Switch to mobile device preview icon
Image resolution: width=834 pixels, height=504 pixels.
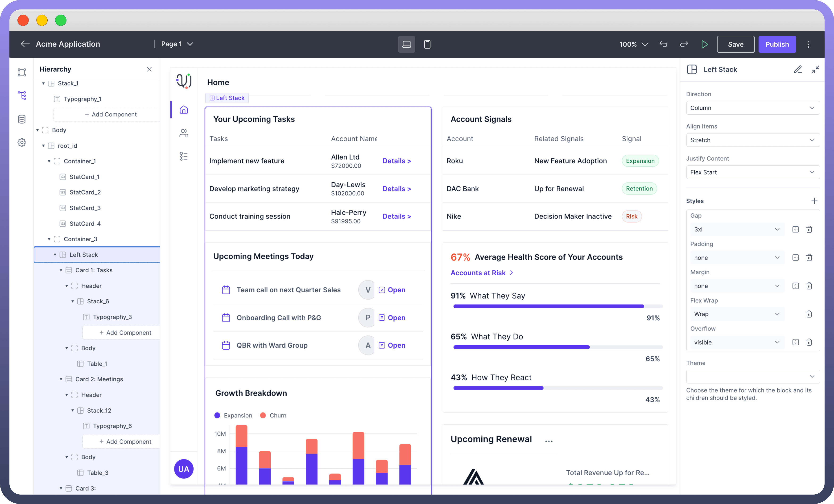[427, 44]
